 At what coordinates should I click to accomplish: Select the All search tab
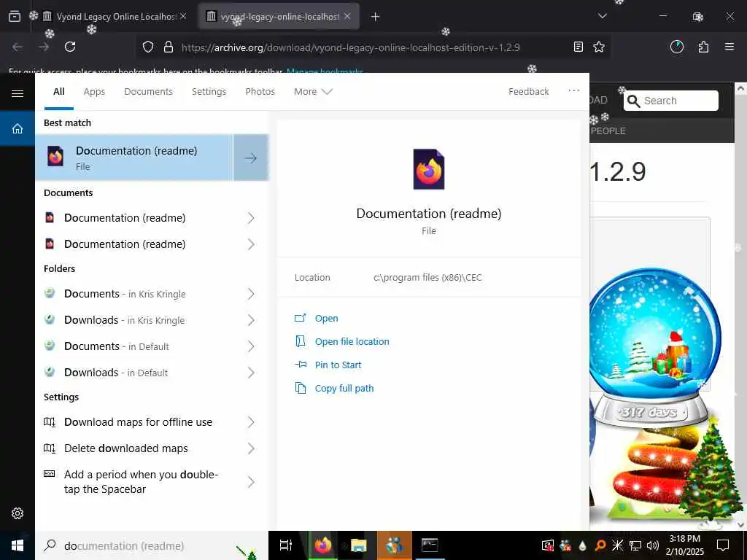click(x=59, y=91)
